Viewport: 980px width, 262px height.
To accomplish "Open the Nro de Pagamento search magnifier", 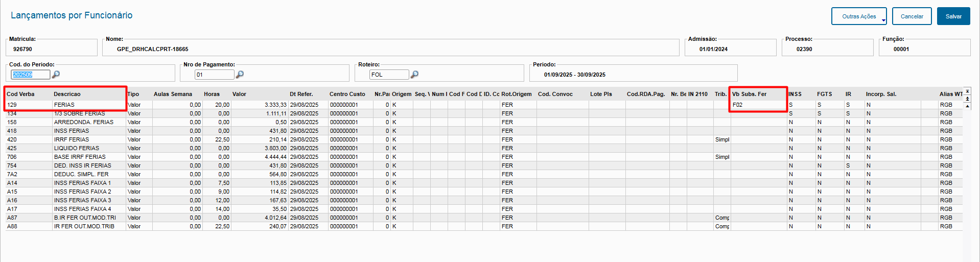I will coord(240,75).
